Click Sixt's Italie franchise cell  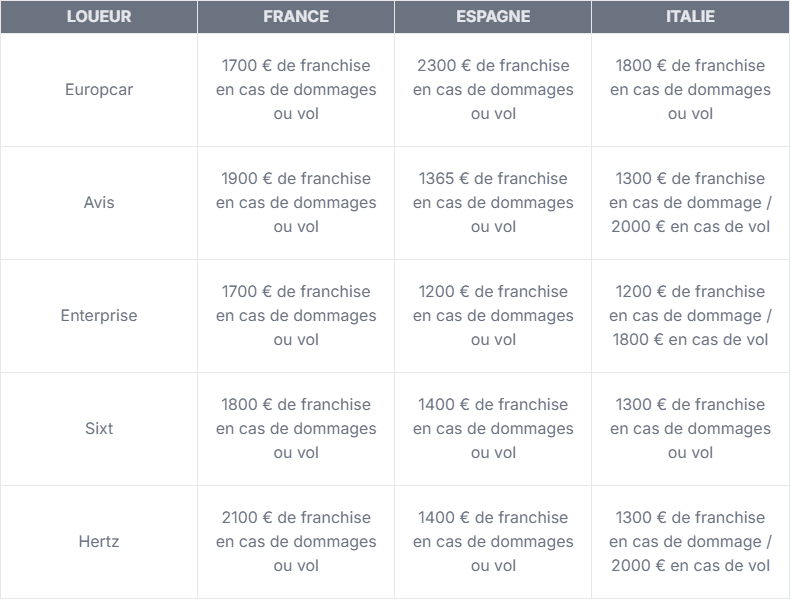click(690, 429)
